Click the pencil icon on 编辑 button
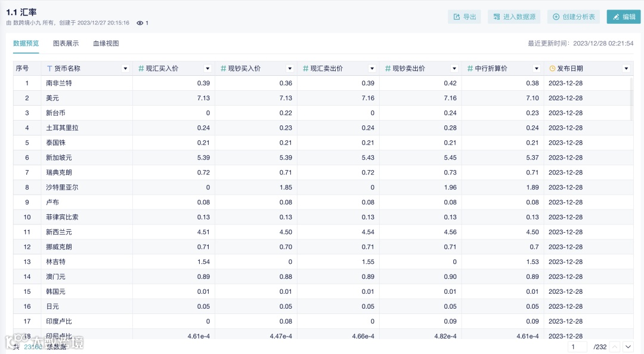The width and height of the screenshot is (644, 354). coord(615,17)
